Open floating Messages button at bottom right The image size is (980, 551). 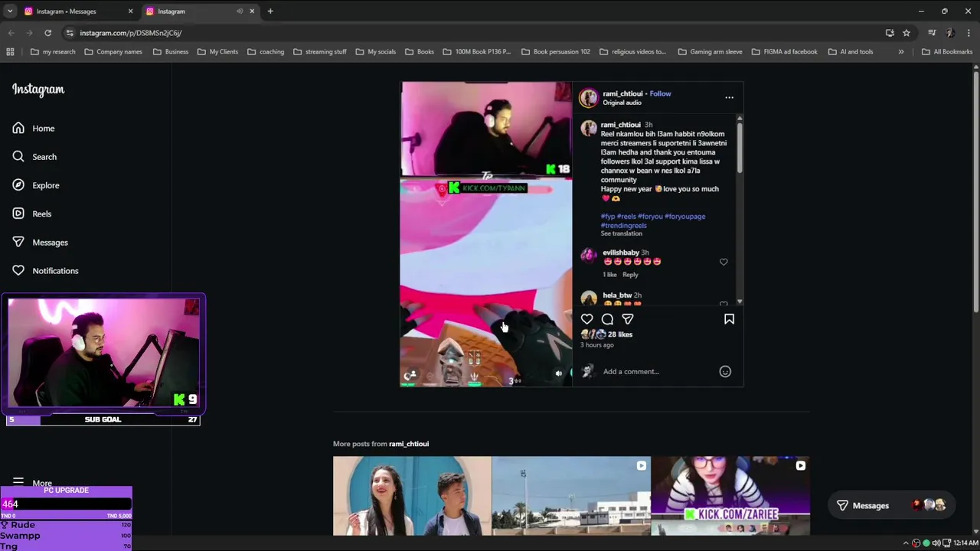891,505
